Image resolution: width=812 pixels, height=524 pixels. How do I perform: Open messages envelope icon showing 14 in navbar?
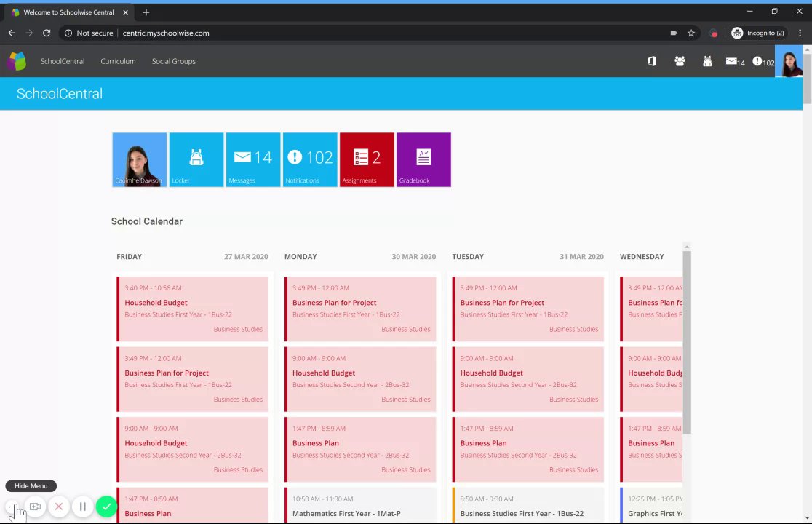click(x=735, y=62)
